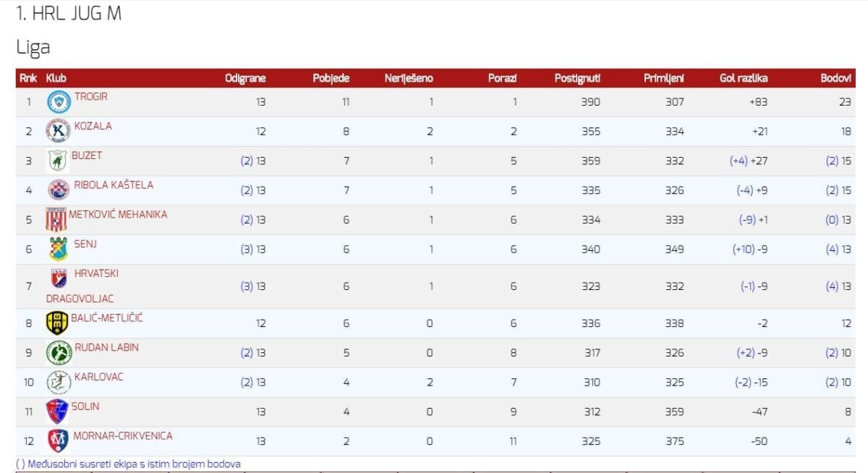The width and height of the screenshot is (868, 473).
Task: Click the Kozala club logo
Action: [x=59, y=132]
